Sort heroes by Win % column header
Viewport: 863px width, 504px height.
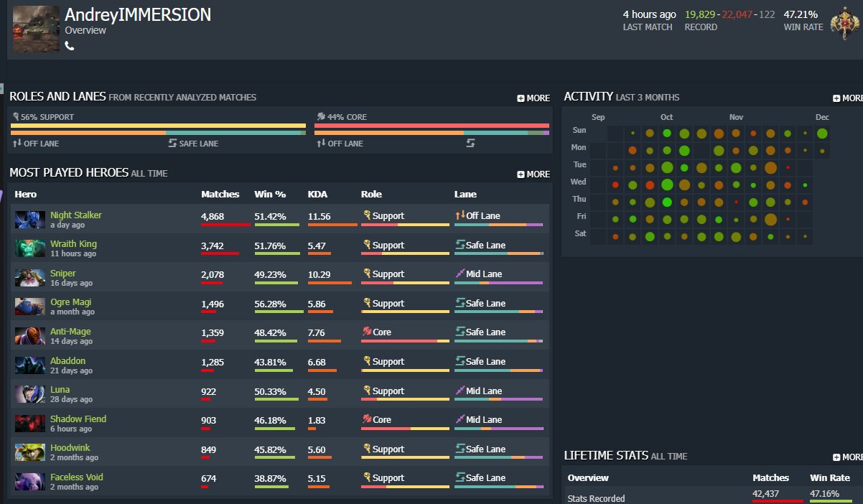(x=270, y=195)
